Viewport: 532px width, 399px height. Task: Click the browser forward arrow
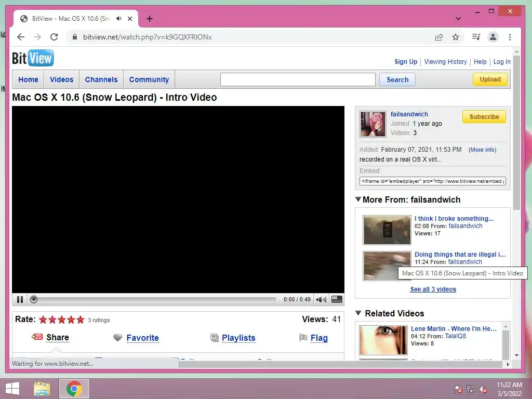[x=37, y=37]
